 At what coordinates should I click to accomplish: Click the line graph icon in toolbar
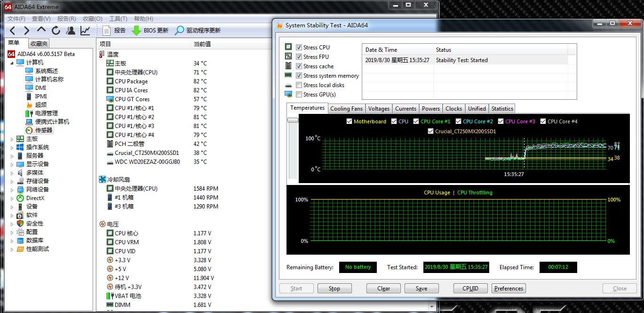(85, 31)
